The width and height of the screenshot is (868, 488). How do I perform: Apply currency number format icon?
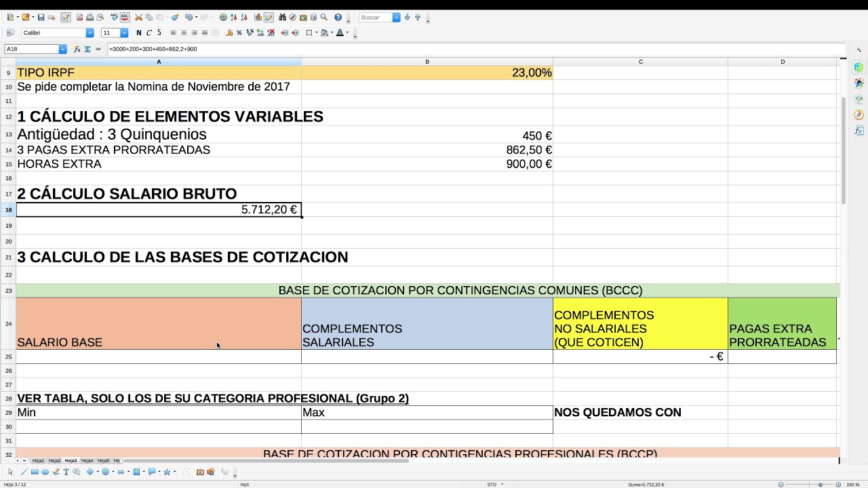pyautogui.click(x=229, y=33)
